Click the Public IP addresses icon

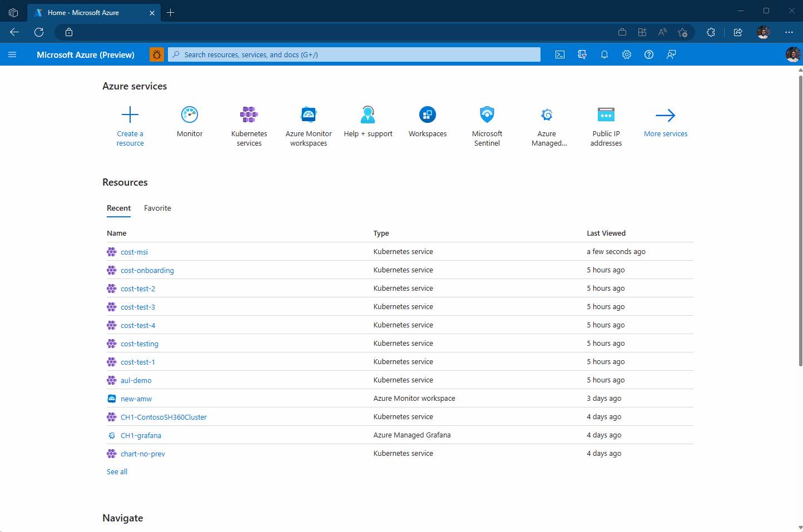pyautogui.click(x=606, y=115)
